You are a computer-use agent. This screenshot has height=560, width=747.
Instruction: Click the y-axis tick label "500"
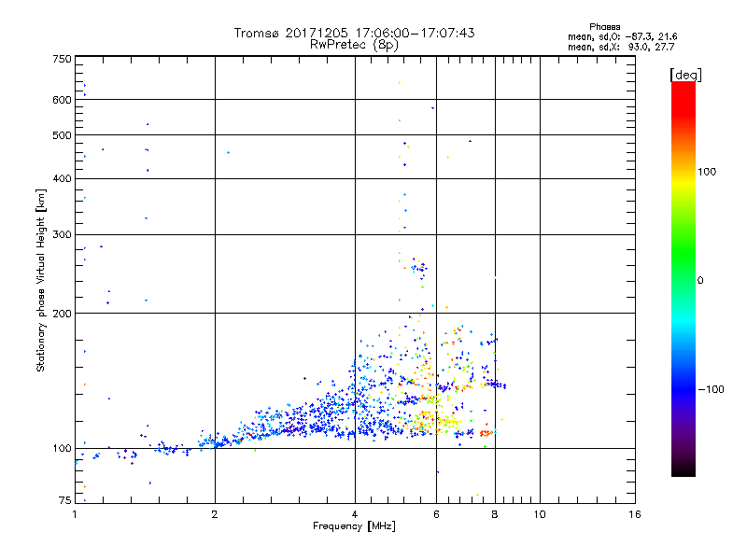[x=62, y=135]
